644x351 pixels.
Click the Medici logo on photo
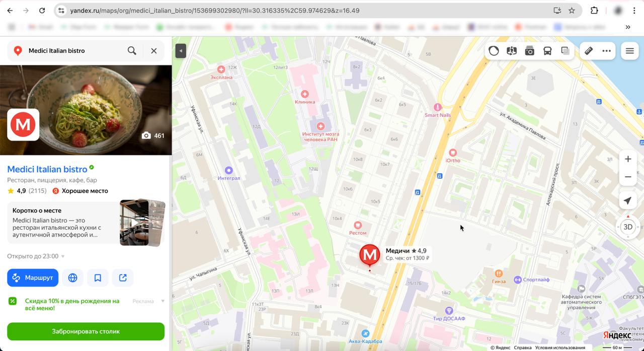click(x=23, y=124)
